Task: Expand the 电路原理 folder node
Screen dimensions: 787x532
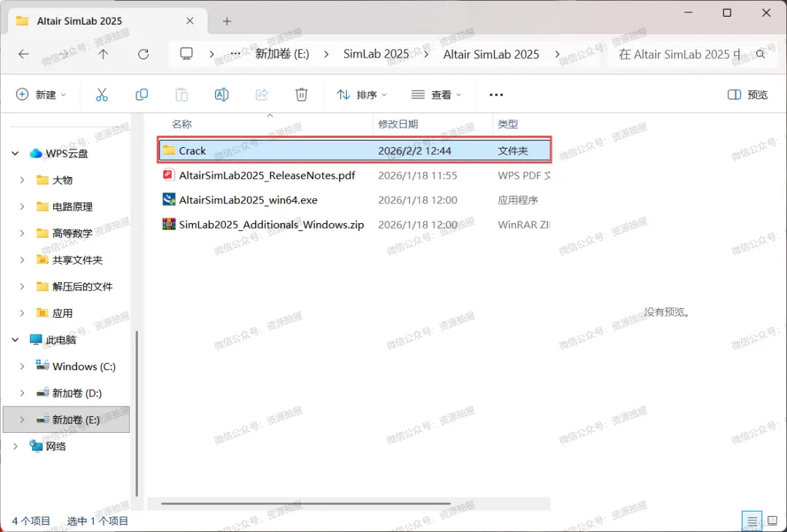Action: (x=22, y=207)
